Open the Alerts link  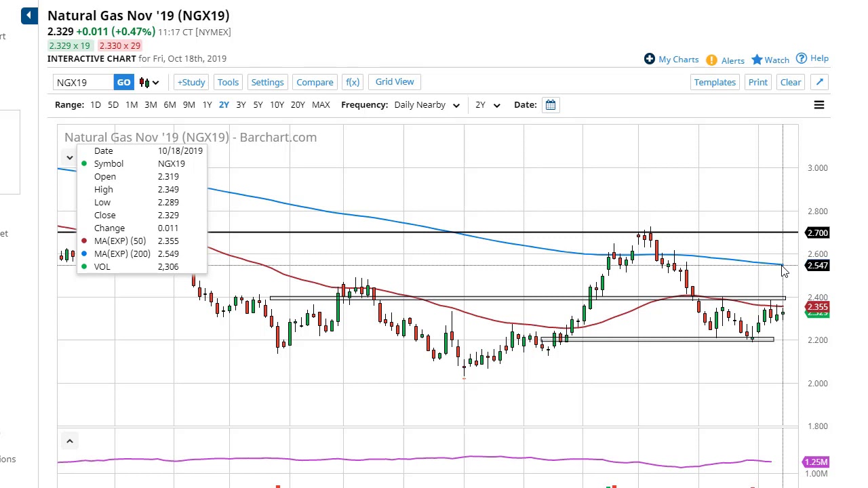click(x=733, y=61)
